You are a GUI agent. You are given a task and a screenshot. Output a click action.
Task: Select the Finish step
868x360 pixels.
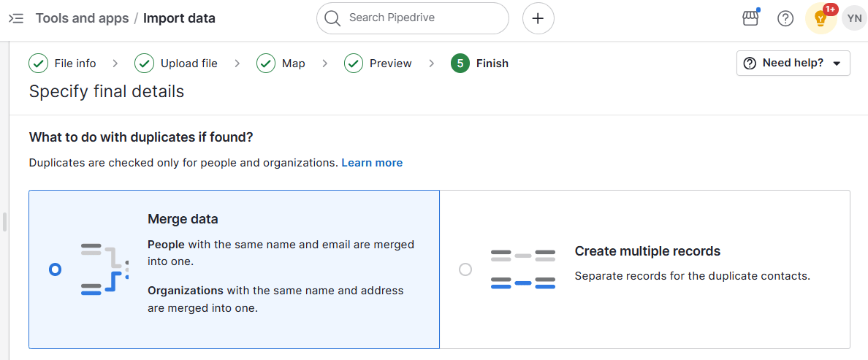(479, 64)
